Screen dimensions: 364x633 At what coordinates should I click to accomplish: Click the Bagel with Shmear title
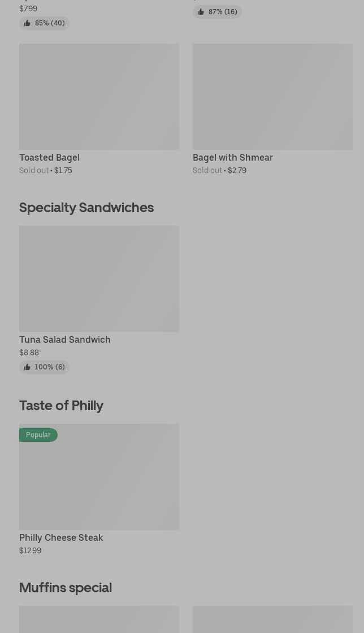pyautogui.click(x=233, y=158)
